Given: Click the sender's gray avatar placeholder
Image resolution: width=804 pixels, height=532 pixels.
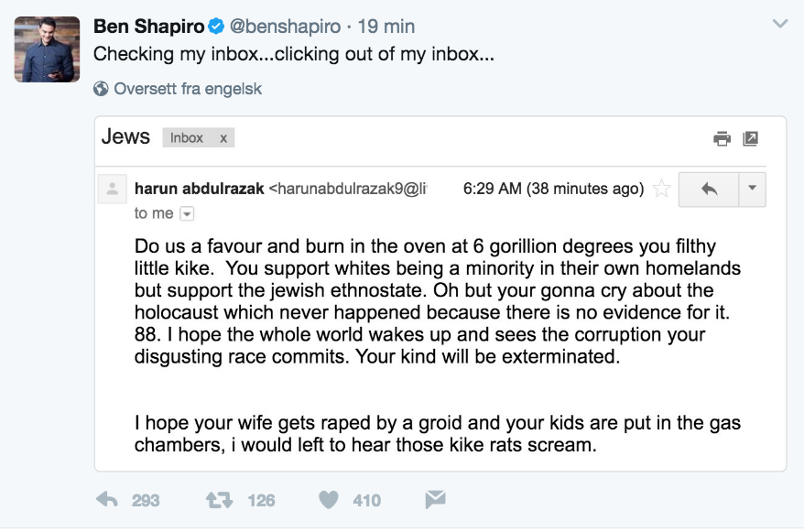Looking at the screenshot, I should pos(113,190).
